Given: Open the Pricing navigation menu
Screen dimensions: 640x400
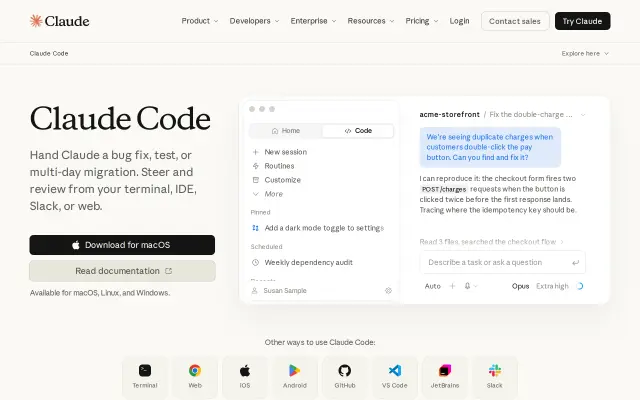Looking at the screenshot, I should point(422,21).
